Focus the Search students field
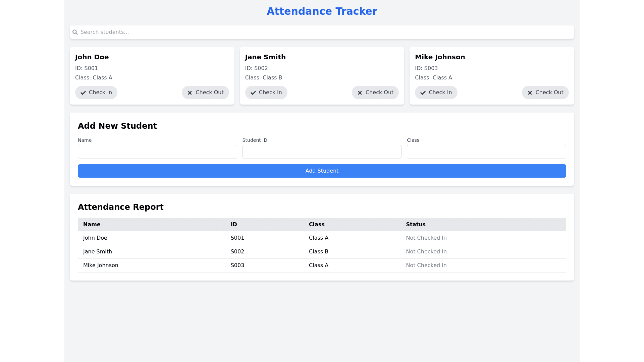 [322, 32]
